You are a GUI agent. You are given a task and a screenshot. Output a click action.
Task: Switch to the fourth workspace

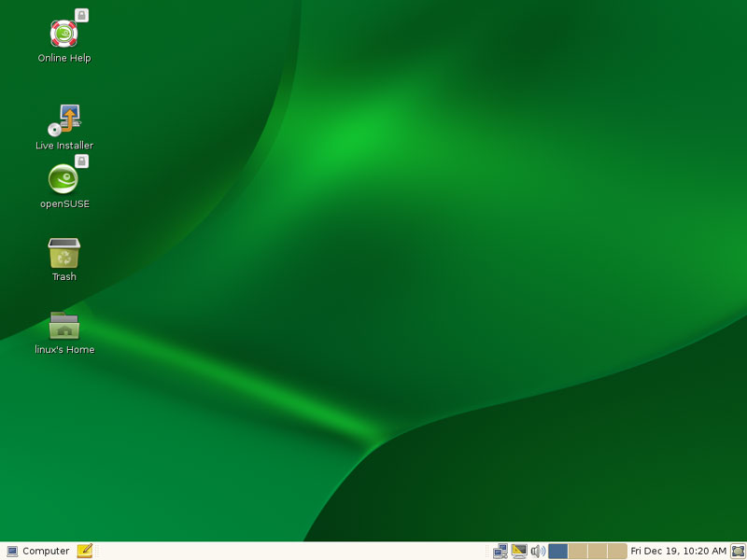(x=617, y=551)
